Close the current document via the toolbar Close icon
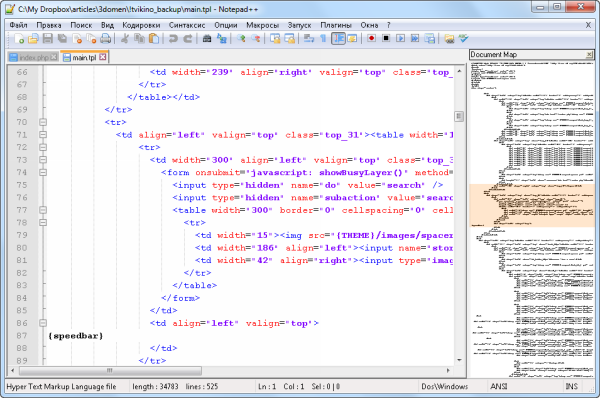Viewport: 600px width, 398px height. (x=77, y=38)
